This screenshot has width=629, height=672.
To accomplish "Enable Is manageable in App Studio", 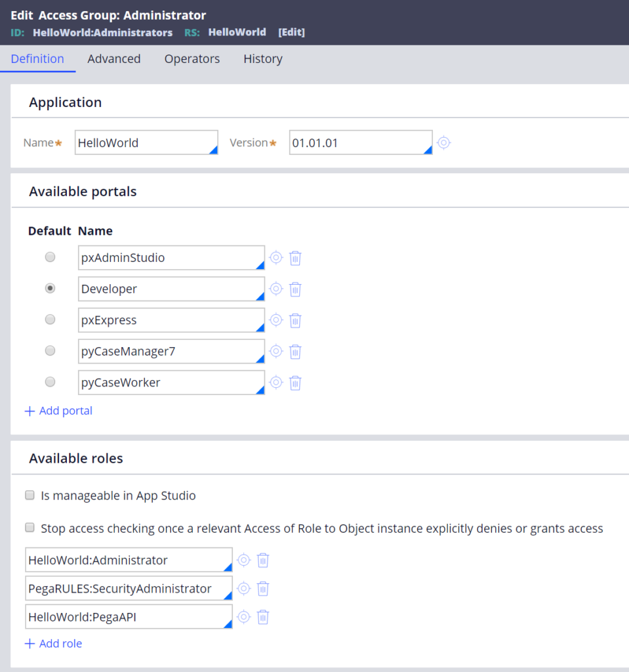I will pyautogui.click(x=30, y=495).
